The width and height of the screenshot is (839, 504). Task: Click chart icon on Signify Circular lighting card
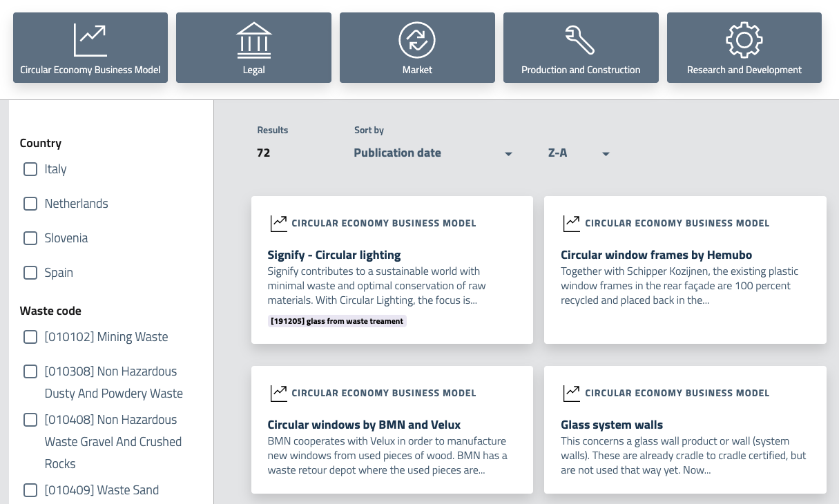(x=278, y=223)
